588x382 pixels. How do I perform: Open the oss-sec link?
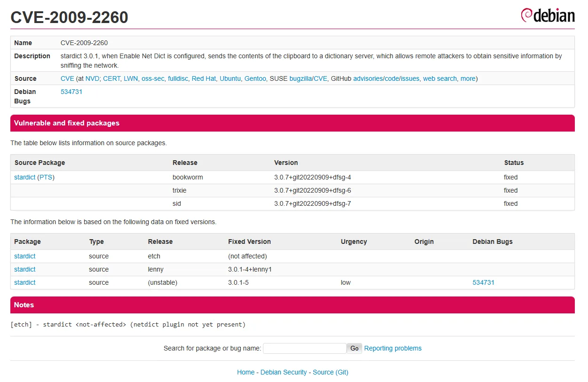point(153,78)
